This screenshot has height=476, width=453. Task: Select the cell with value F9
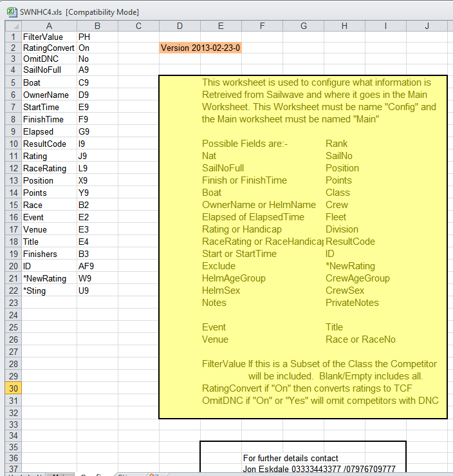(x=97, y=119)
